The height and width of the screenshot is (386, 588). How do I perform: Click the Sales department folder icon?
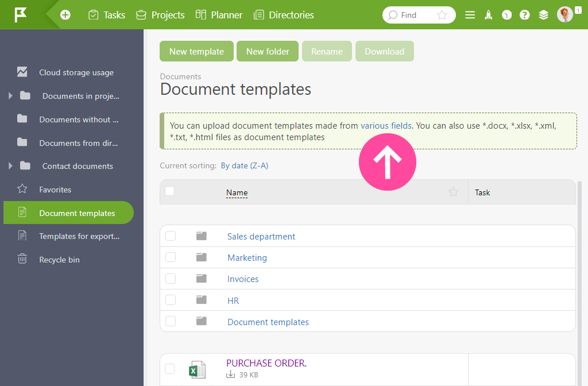tap(202, 236)
